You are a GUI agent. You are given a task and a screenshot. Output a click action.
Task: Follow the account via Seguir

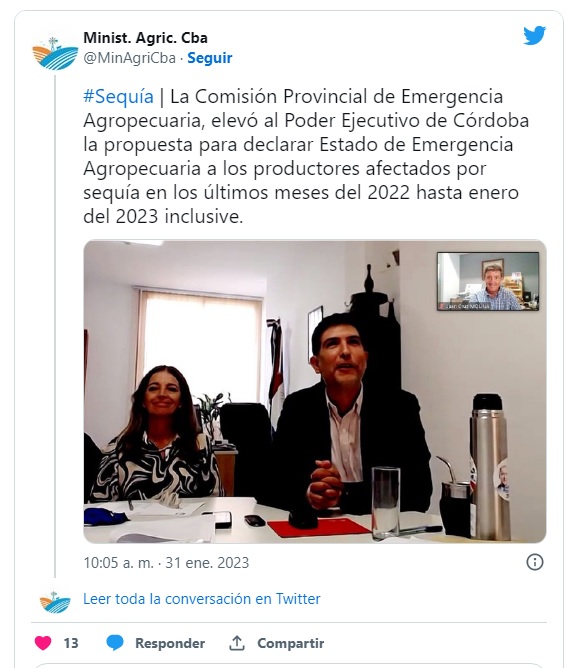210,58
